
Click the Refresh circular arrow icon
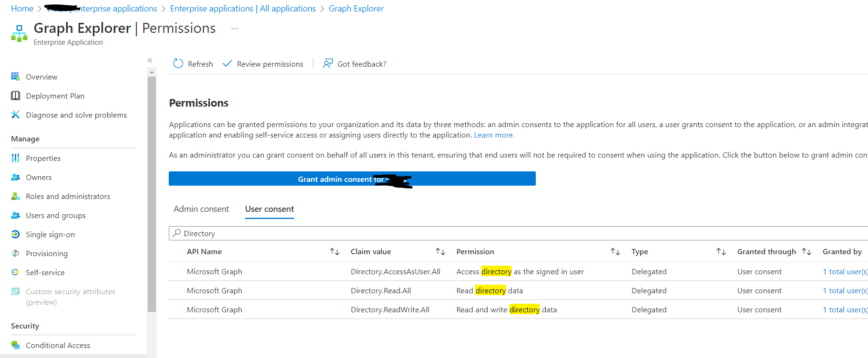point(178,64)
